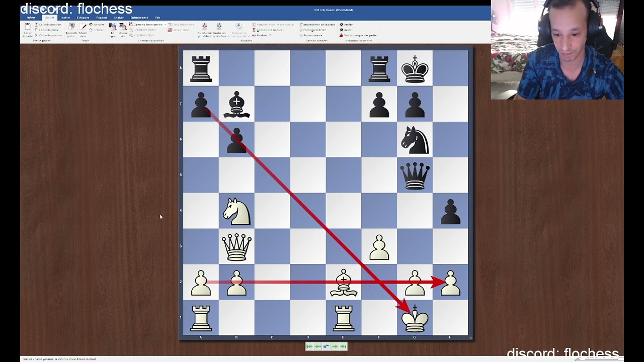Search 'En ligne' database icon

coord(113,27)
